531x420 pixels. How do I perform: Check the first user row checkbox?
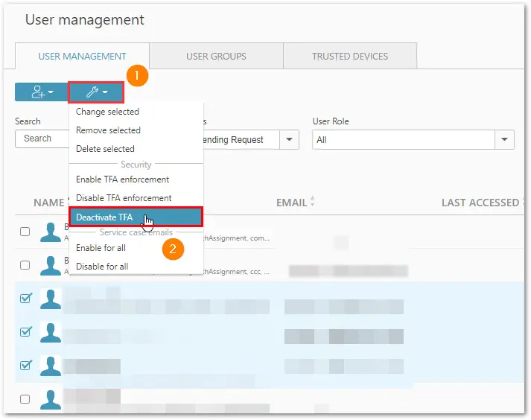(25, 232)
